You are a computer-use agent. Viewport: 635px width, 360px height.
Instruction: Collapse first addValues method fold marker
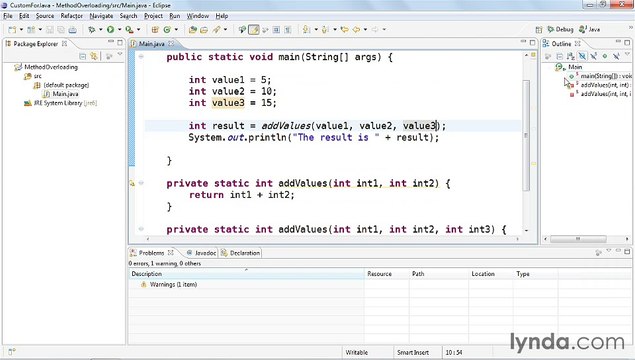pyautogui.click(x=141, y=183)
